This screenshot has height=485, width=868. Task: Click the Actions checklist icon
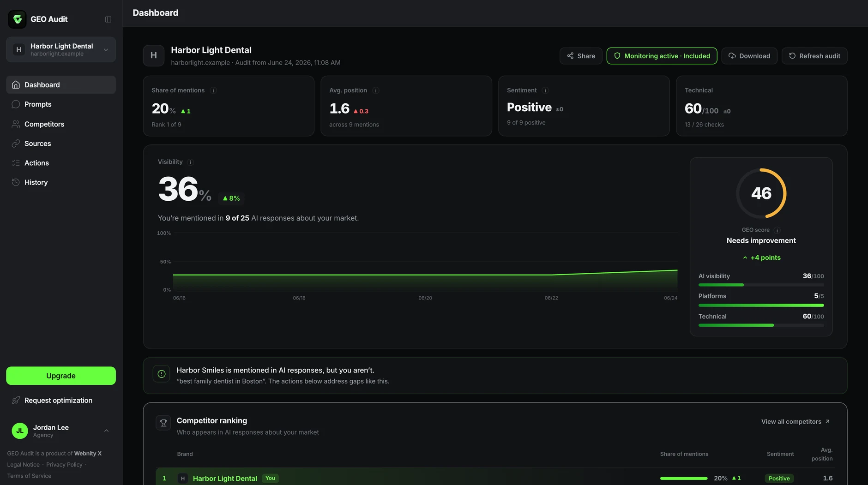[16, 163]
